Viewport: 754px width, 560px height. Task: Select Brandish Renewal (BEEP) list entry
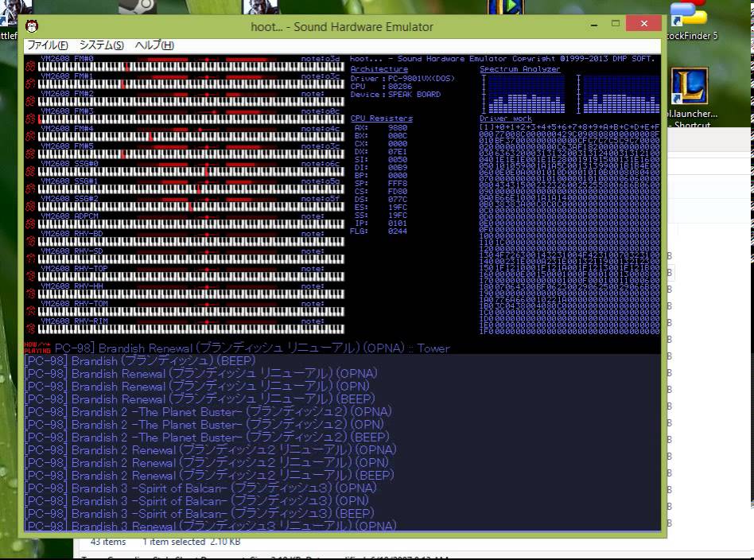pyautogui.click(x=200, y=399)
